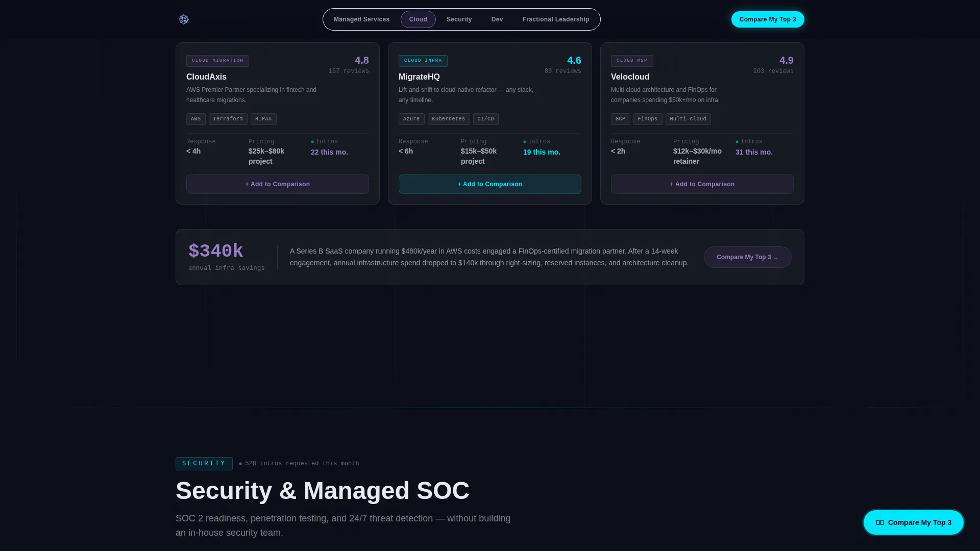
Task: Click the FinOps tag on Velocloud
Action: (647, 119)
